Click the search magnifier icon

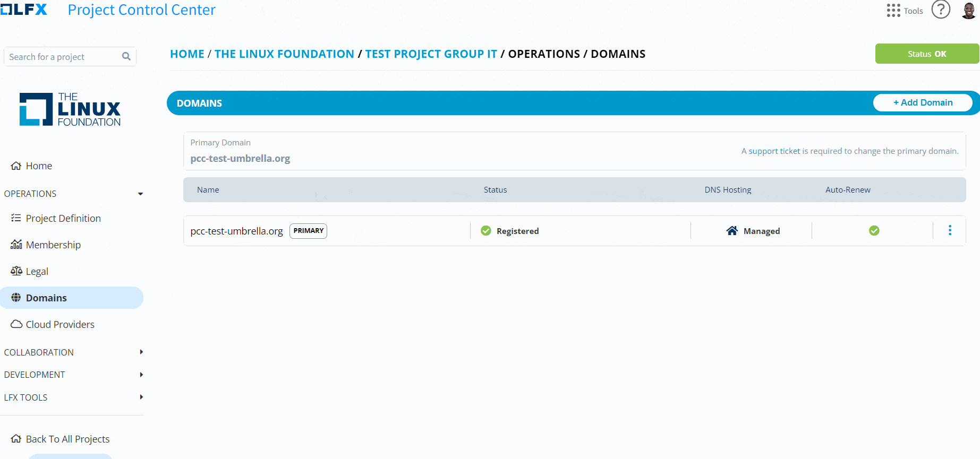click(x=126, y=56)
